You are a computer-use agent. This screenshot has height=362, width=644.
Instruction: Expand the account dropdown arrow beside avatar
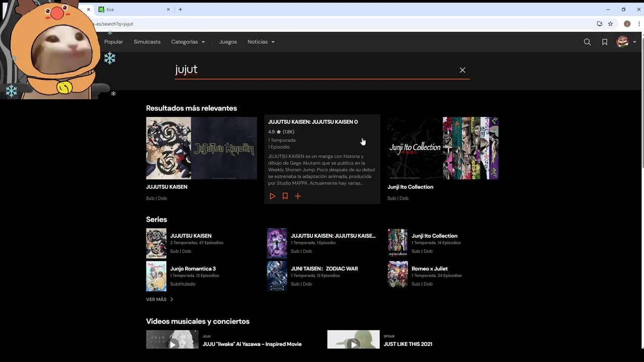pos(635,42)
